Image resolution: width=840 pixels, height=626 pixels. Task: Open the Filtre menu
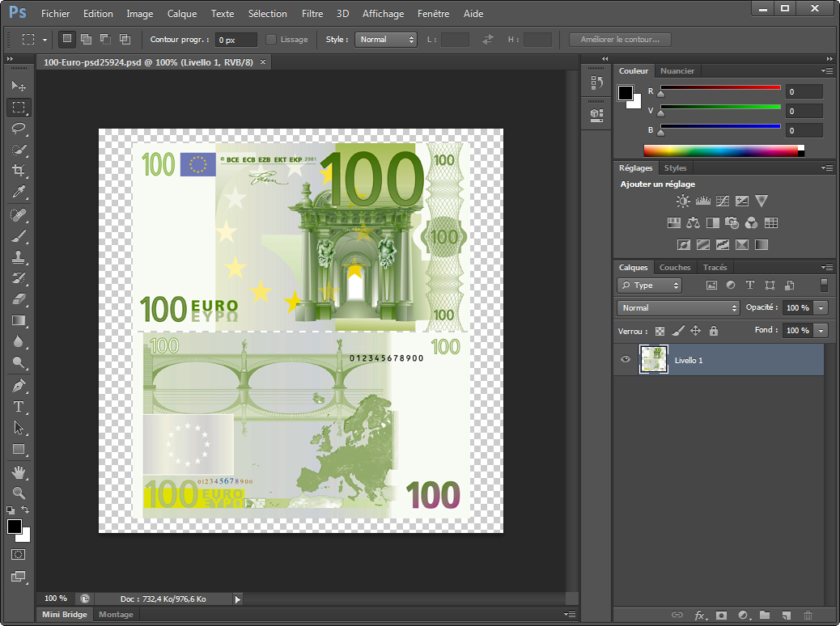tap(312, 14)
